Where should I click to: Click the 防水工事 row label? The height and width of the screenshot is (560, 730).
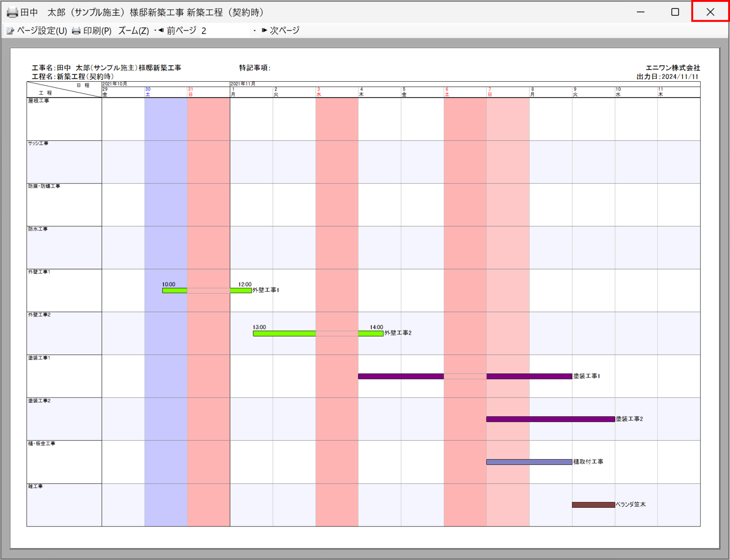point(38,229)
